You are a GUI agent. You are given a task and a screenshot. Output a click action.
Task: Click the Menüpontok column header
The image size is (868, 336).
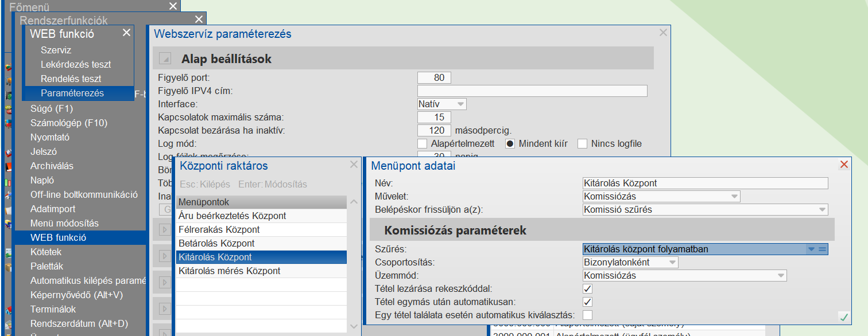coord(261,202)
